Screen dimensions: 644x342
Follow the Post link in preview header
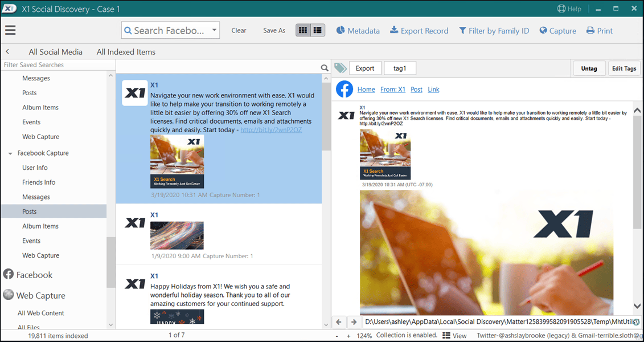point(416,89)
